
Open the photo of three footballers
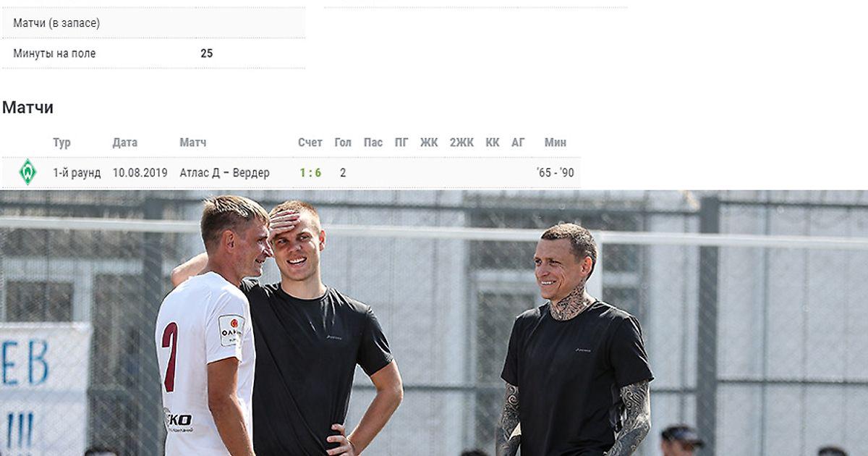point(434,323)
